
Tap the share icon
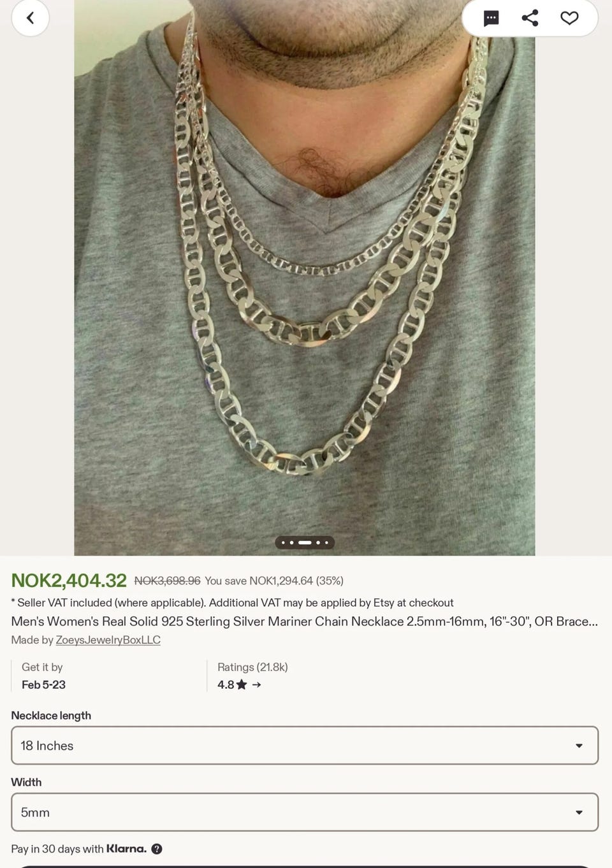tap(530, 18)
